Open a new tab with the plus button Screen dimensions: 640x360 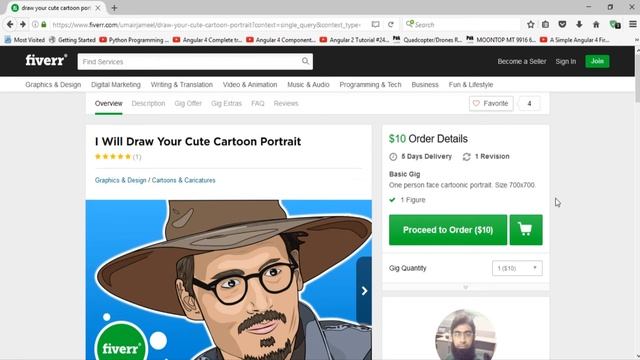pos(114,8)
